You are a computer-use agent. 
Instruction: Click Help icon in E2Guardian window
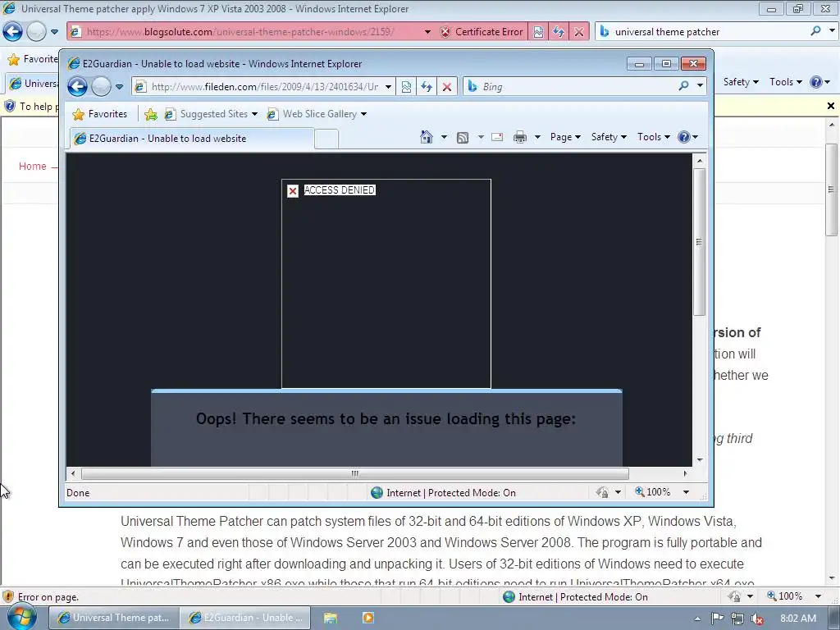point(688,137)
